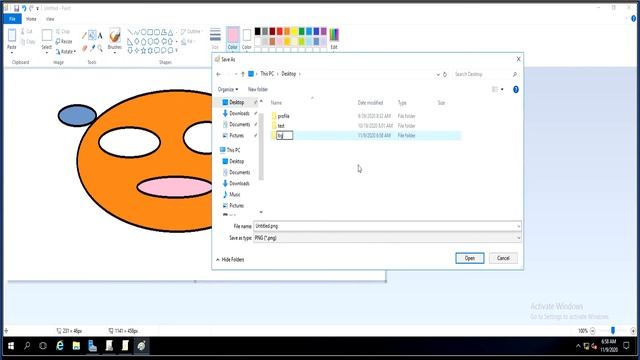
Task: Click the Cancel button in Save As
Action: pyautogui.click(x=503, y=258)
